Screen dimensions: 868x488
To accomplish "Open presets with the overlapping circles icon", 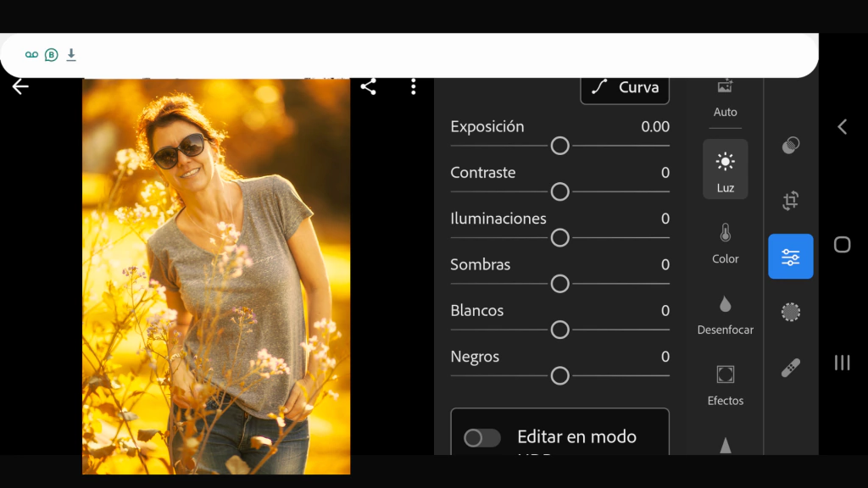I will (790, 146).
